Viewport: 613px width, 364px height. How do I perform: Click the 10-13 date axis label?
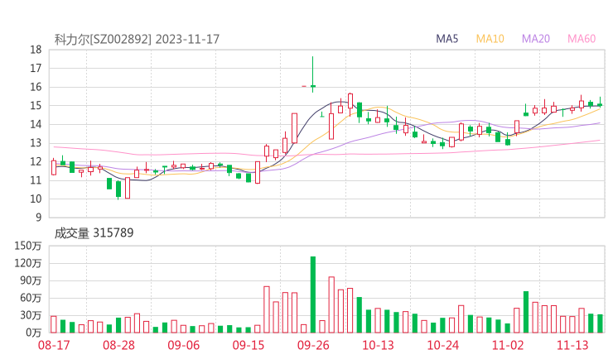tap(378, 345)
